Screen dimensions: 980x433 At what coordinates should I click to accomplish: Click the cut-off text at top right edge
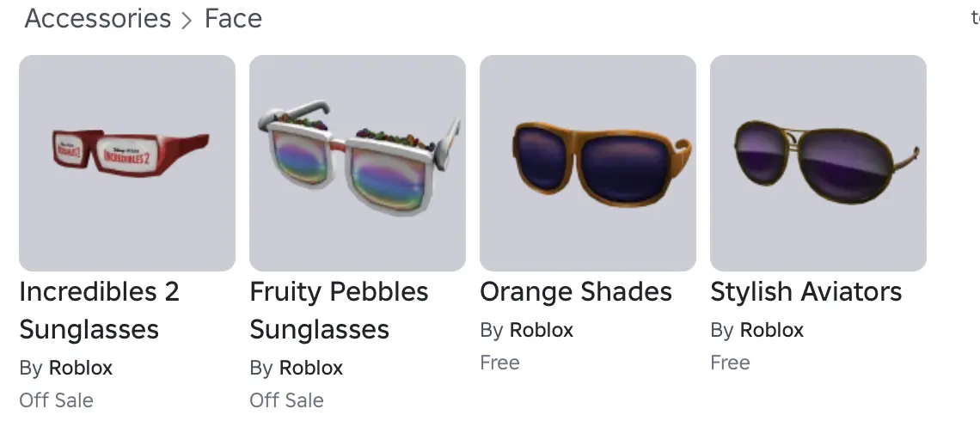pos(975,19)
